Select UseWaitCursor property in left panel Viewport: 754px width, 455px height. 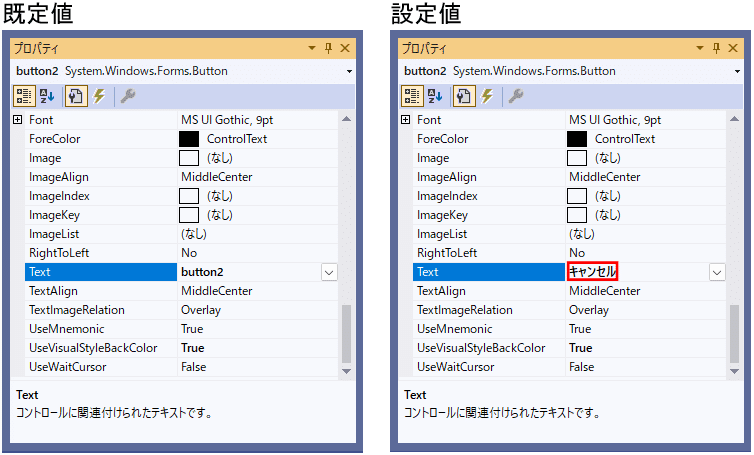(x=101, y=367)
